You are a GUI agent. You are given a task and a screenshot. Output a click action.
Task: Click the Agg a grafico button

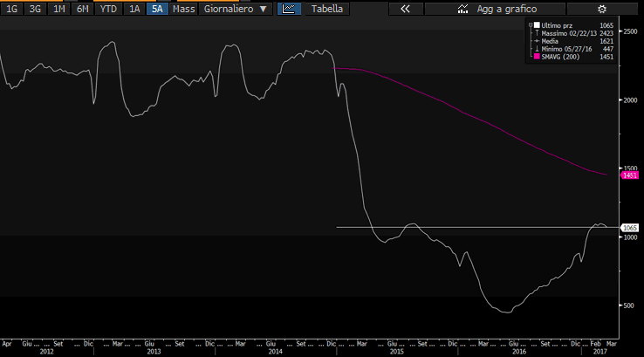tap(496, 9)
